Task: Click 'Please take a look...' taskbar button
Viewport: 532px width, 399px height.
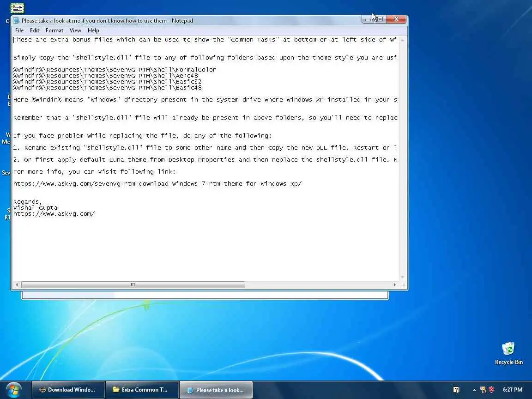Action: coord(216,390)
